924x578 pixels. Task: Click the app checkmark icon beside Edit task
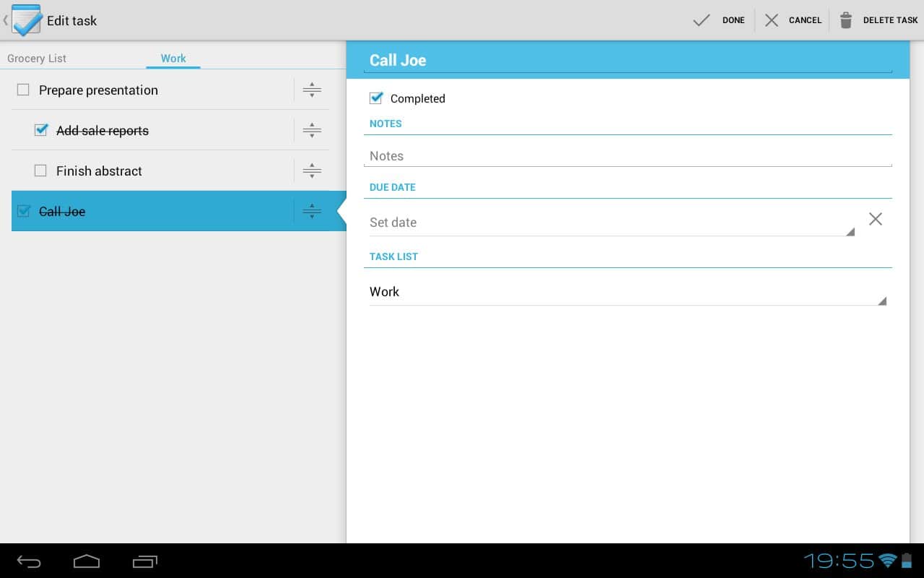[x=27, y=20]
